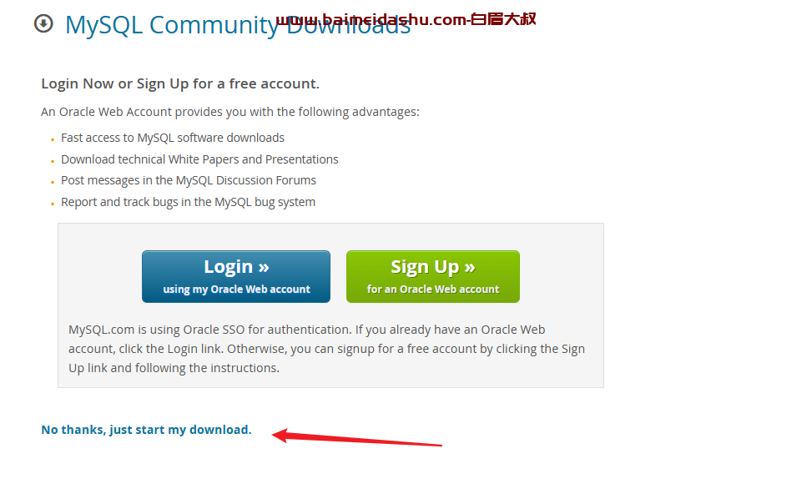Click the green Sign Up button
The image size is (812, 504).
click(x=433, y=276)
